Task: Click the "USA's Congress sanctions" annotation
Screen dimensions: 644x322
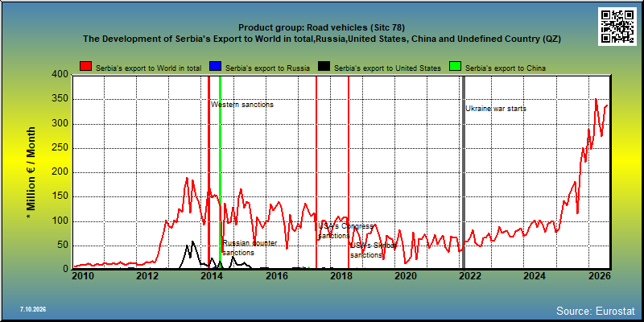Action: pyautogui.click(x=346, y=231)
